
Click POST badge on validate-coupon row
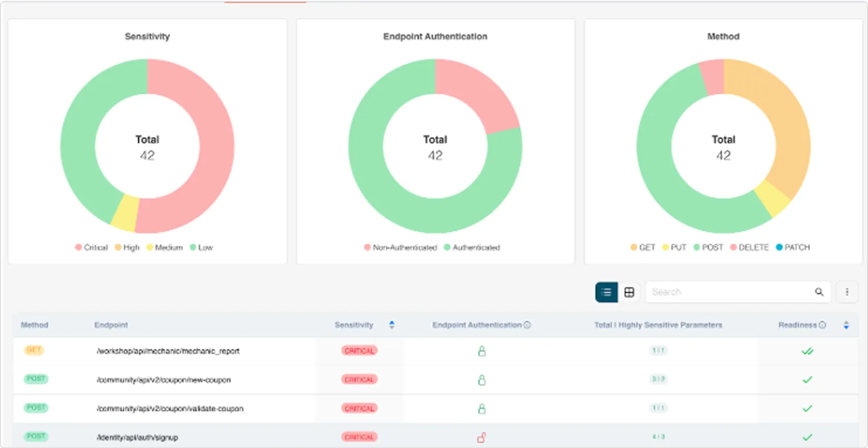[x=36, y=408]
